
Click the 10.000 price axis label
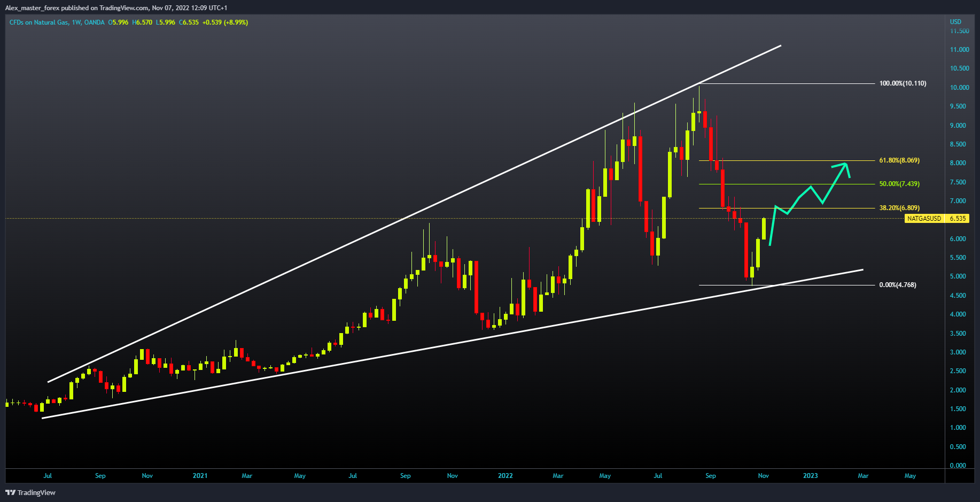[959, 88]
